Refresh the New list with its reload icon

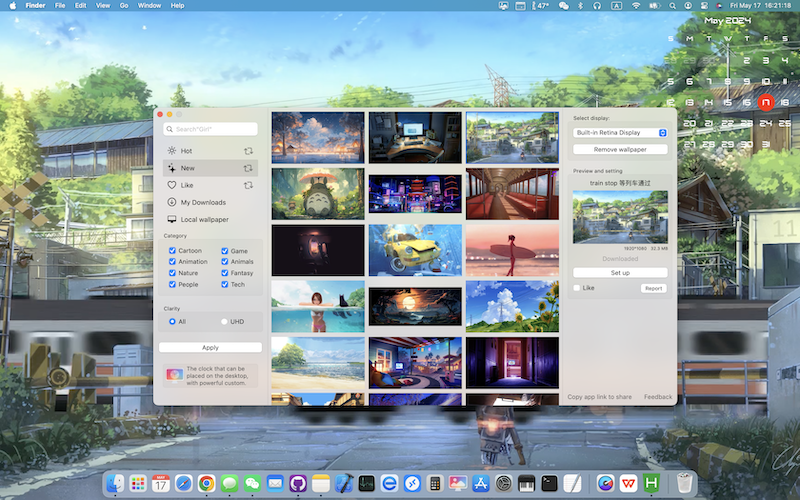point(248,168)
